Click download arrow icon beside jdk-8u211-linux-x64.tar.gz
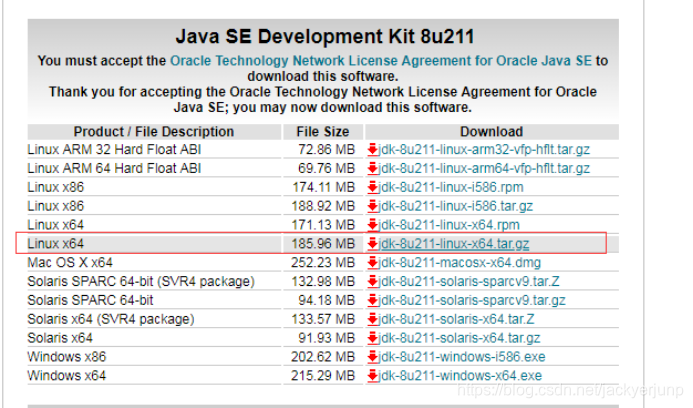Screen dimensions: 693x408 point(373,244)
